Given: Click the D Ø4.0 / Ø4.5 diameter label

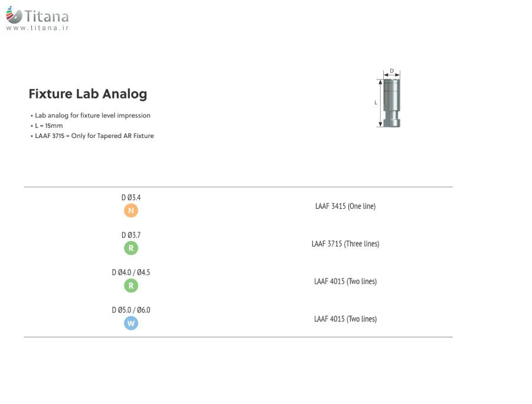Looking at the screenshot, I should (x=131, y=272).
